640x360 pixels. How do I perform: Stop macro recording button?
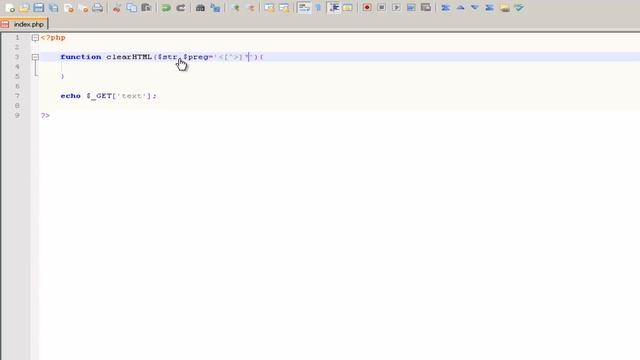pos(382,8)
